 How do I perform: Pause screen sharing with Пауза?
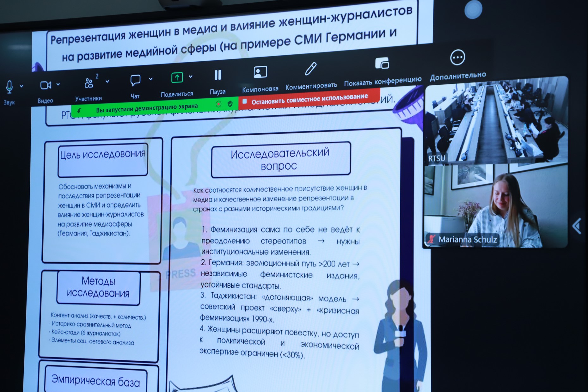click(218, 75)
